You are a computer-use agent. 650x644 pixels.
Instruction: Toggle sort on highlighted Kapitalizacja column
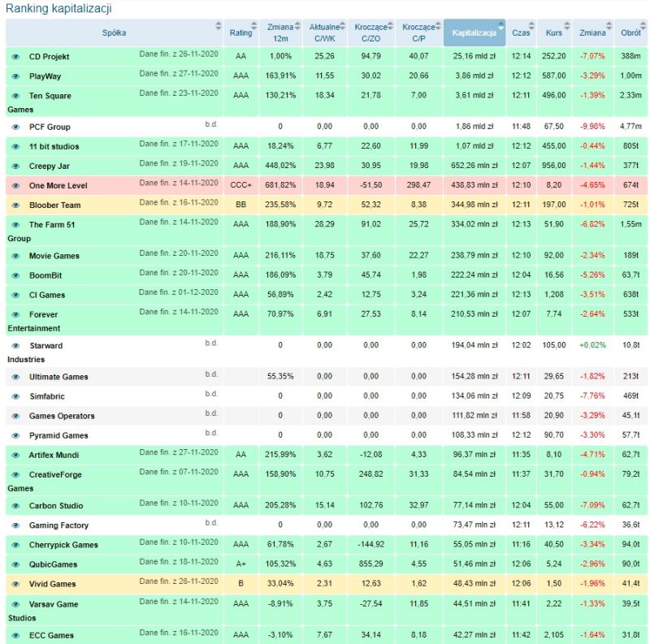(474, 32)
